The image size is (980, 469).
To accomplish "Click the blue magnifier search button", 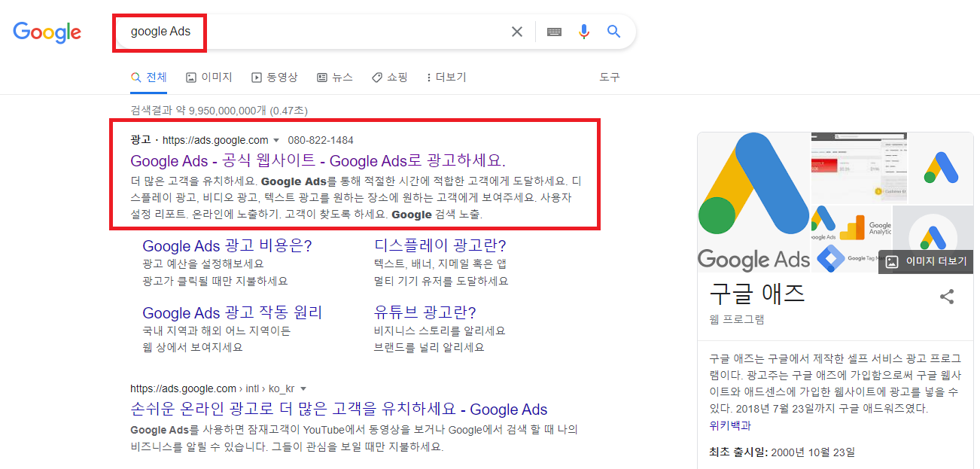I will coord(614,32).
